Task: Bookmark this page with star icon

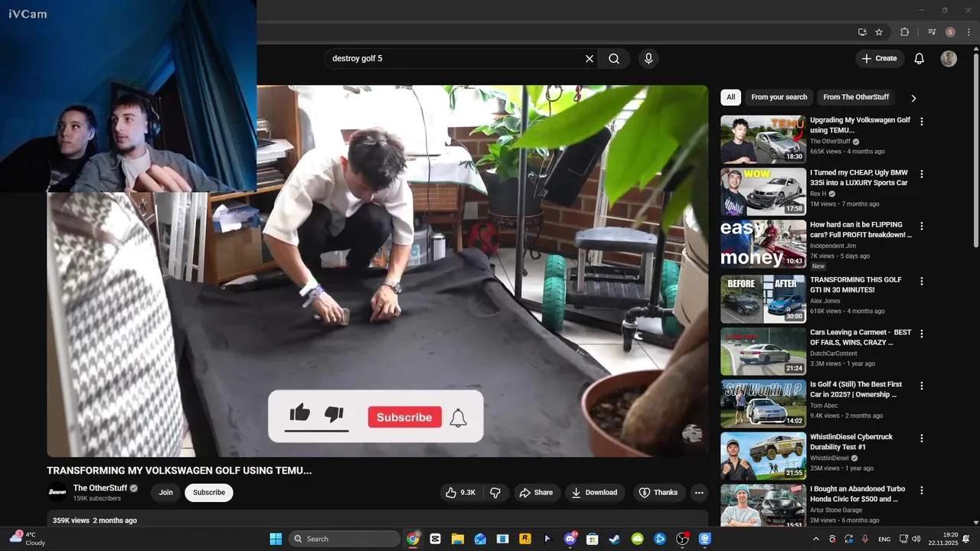Action: (x=879, y=32)
